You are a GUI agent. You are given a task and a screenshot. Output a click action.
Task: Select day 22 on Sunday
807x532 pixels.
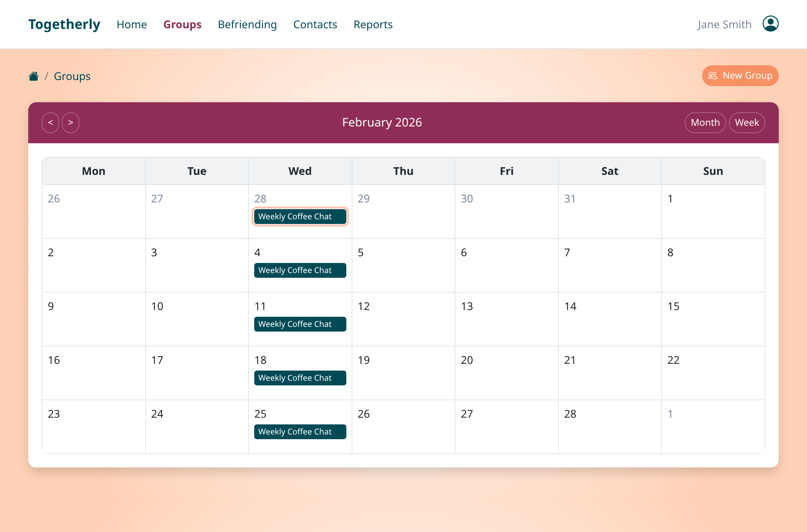pos(713,373)
